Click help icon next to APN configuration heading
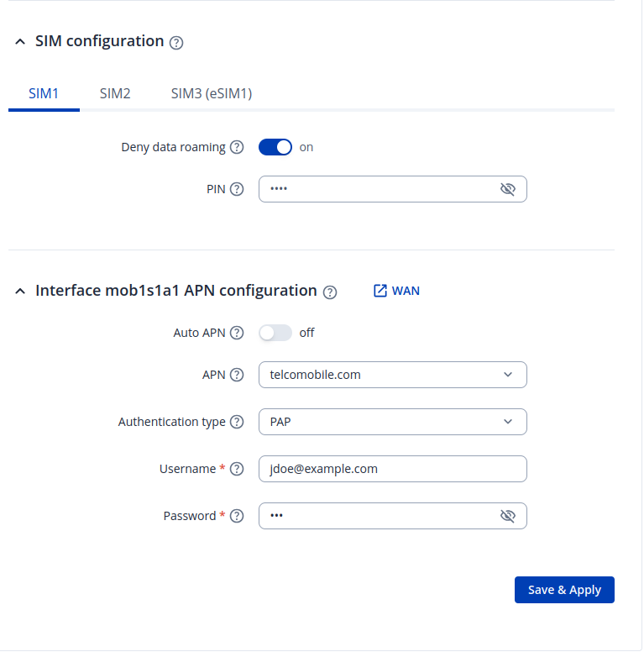The width and height of the screenshot is (644, 652). pos(330,292)
